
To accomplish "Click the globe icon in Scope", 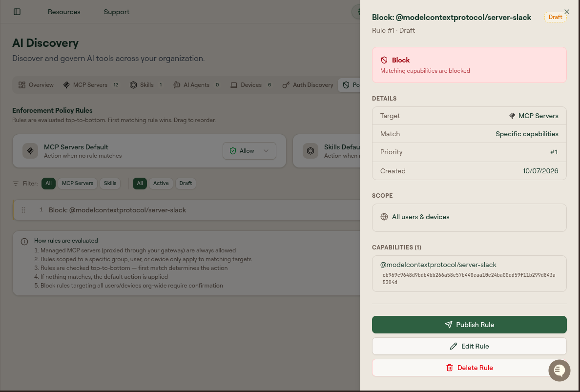I will point(384,217).
